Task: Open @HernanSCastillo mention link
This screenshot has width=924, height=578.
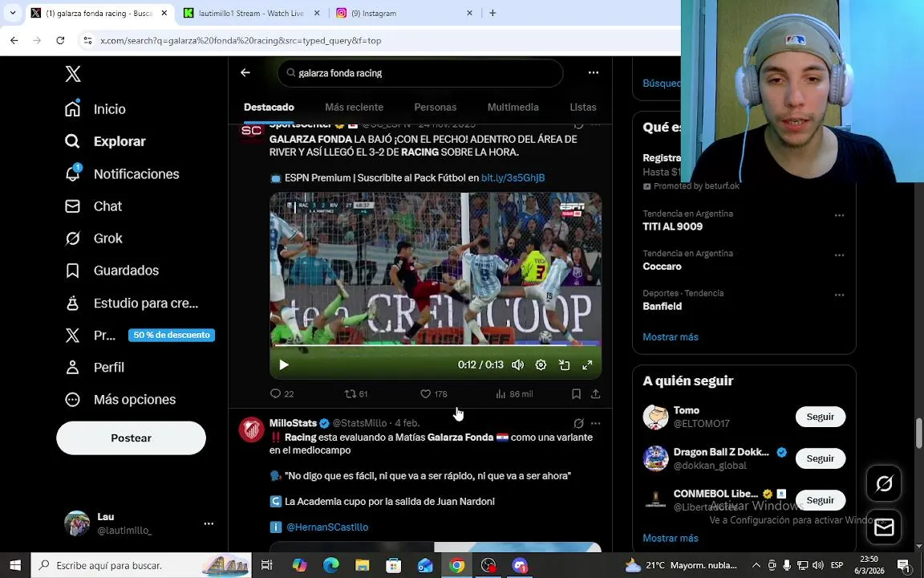Action: [327, 527]
